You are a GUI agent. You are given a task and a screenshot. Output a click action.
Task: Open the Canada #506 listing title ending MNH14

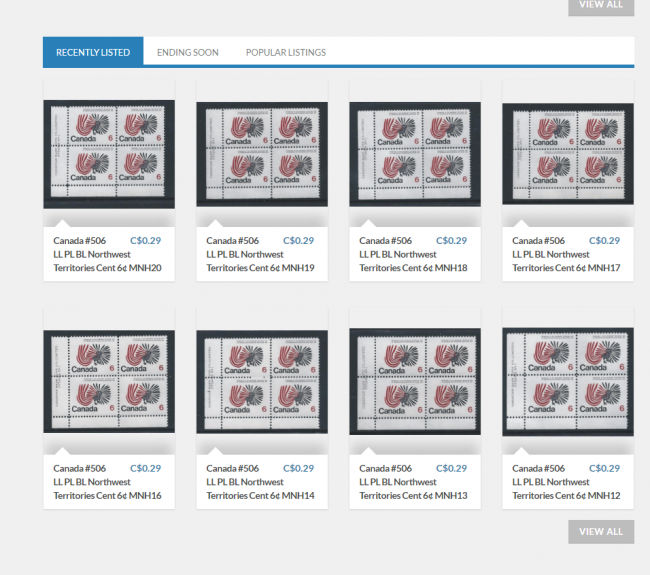(x=260, y=482)
